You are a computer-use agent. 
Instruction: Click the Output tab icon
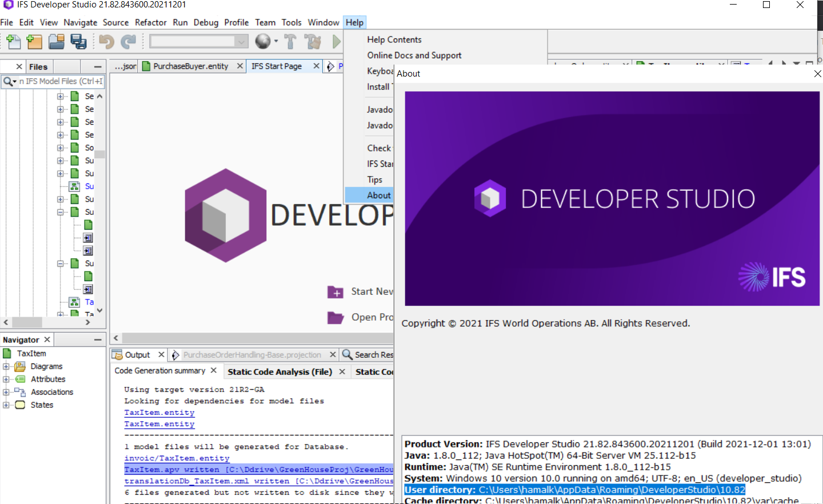[117, 355]
